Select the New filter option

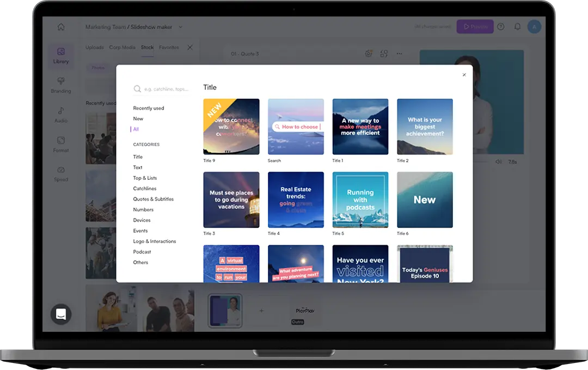coord(138,118)
